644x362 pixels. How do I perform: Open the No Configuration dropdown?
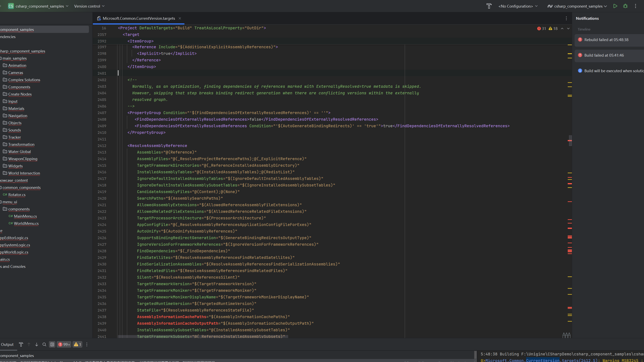[518, 6]
